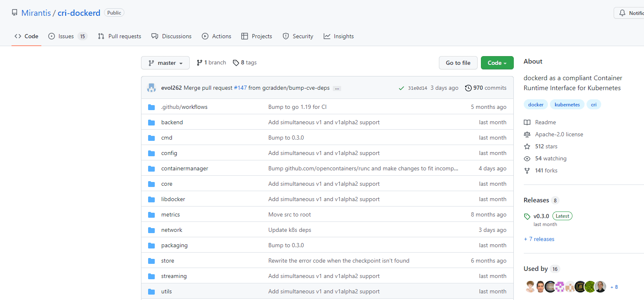Screen dimensions: 644x300
Task: Click the folder icon for streaming
Action: tap(151, 276)
